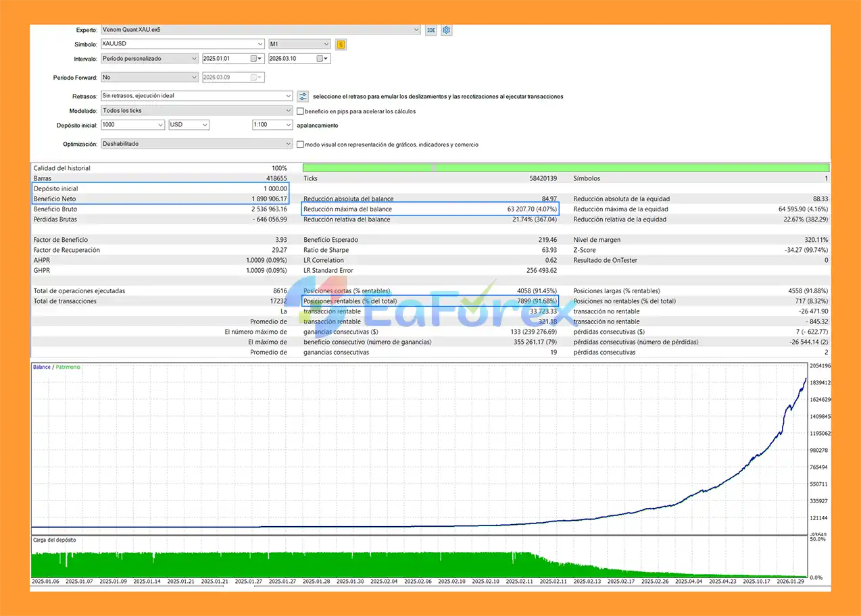Click the XAUUSD symbol field
Screen dimensions: 861x616
(182, 44)
